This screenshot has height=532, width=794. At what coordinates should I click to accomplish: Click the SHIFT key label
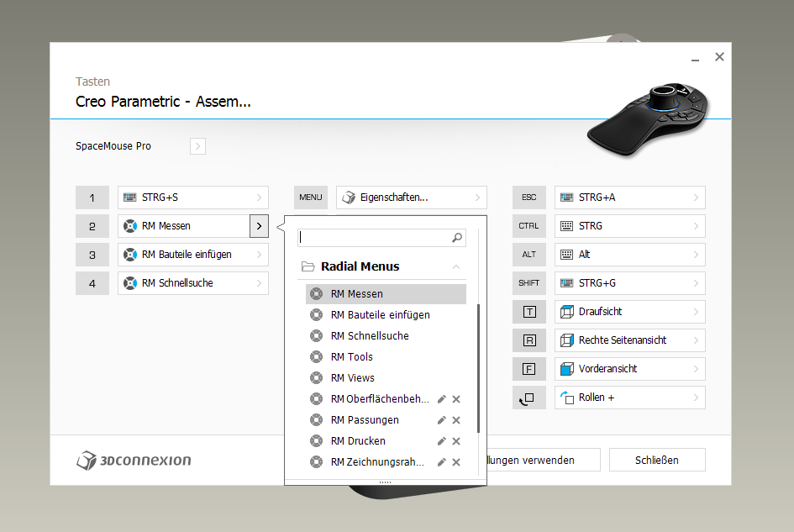(529, 283)
